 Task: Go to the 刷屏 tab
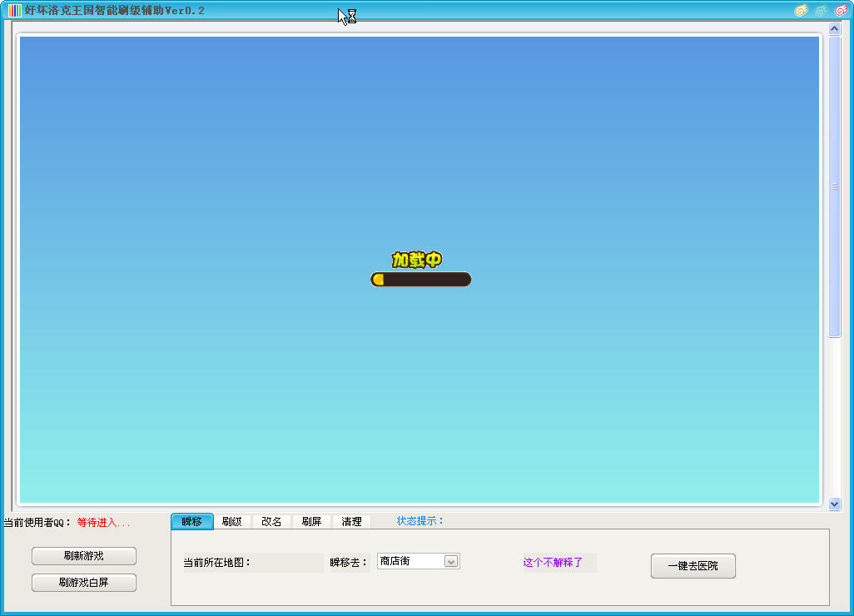coord(311,521)
